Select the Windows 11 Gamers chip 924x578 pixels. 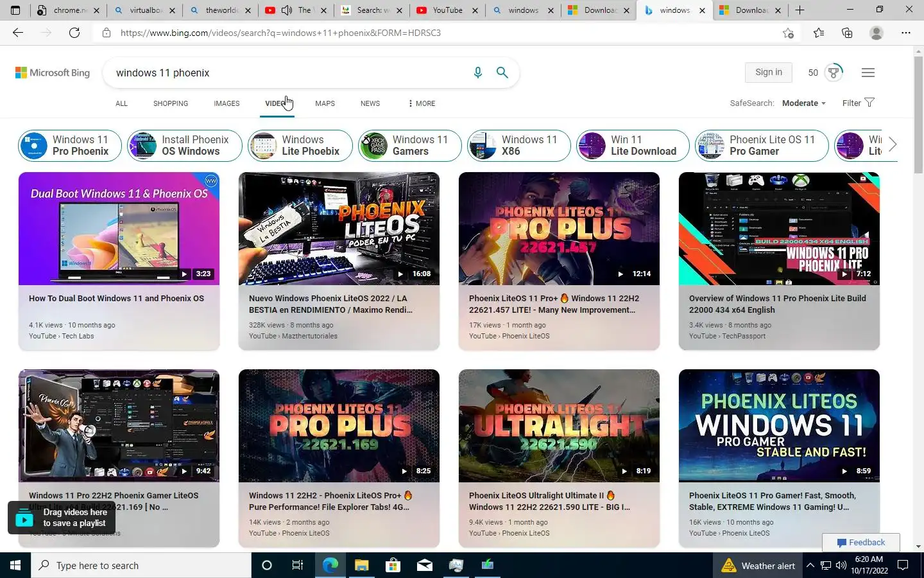click(409, 145)
